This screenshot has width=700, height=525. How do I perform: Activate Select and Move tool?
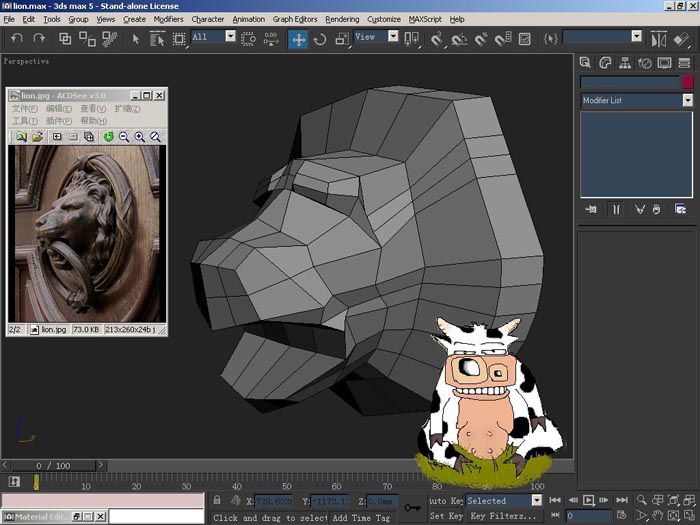(x=298, y=39)
